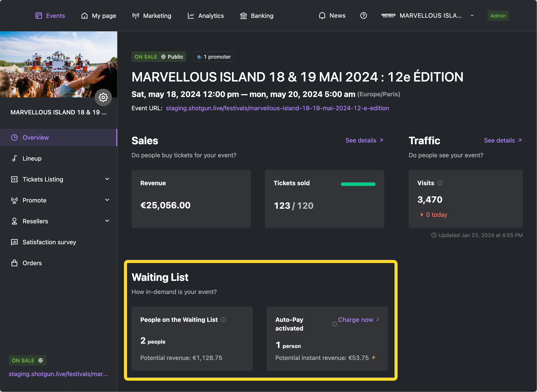Screen dimensions: 537x392
Task: Expand the Promote submenu chevron
Action: tap(107, 200)
